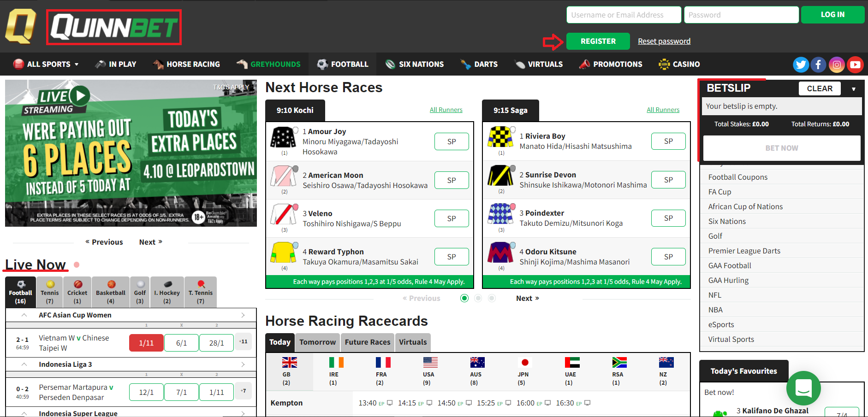Select second carousel dot under Next Horse Races
The height and width of the screenshot is (417, 868).
pos(478,298)
